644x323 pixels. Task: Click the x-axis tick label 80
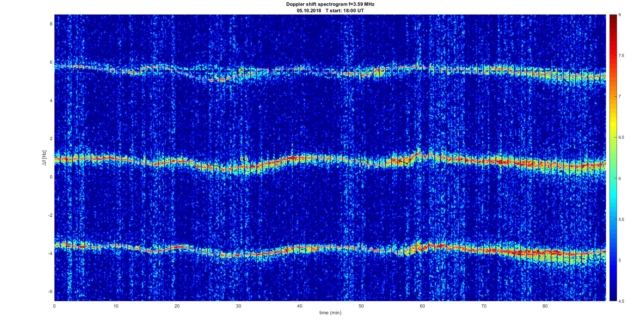[x=545, y=306]
